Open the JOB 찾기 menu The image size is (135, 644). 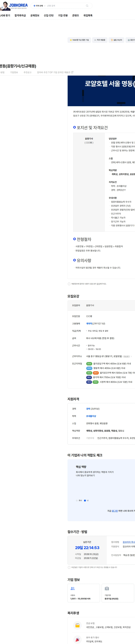point(5,16)
